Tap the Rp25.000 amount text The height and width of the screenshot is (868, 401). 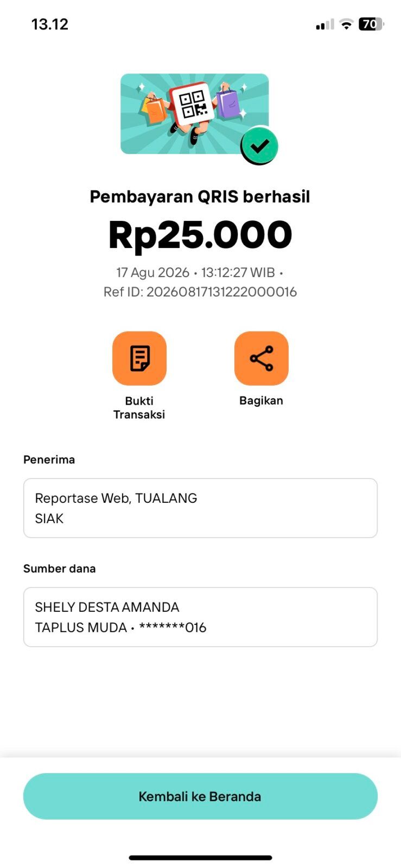[200, 235]
